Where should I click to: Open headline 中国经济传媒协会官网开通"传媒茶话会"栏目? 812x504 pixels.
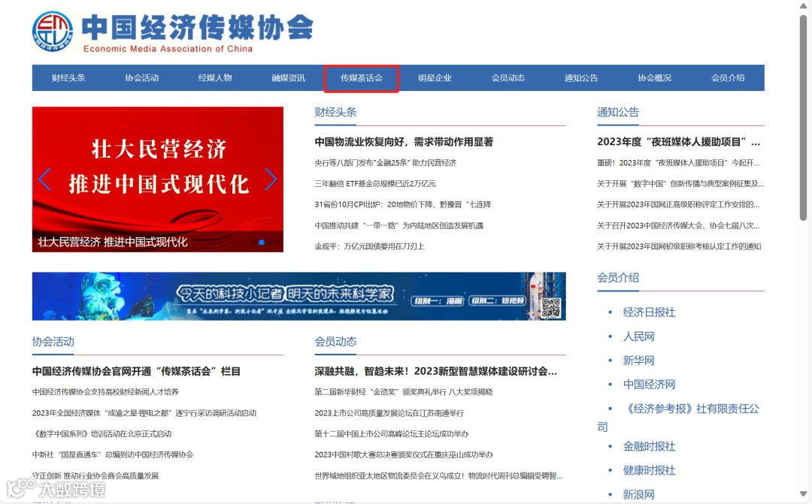click(x=136, y=372)
